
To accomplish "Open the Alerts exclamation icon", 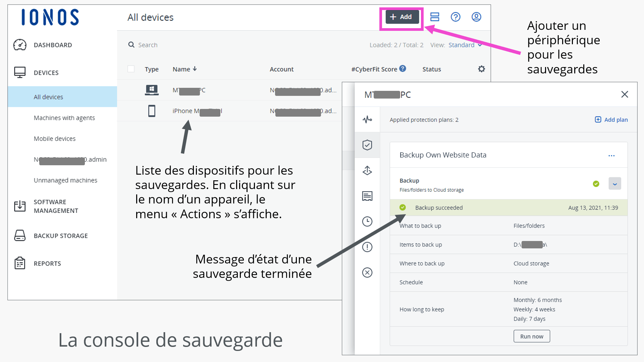I will click(x=367, y=247).
